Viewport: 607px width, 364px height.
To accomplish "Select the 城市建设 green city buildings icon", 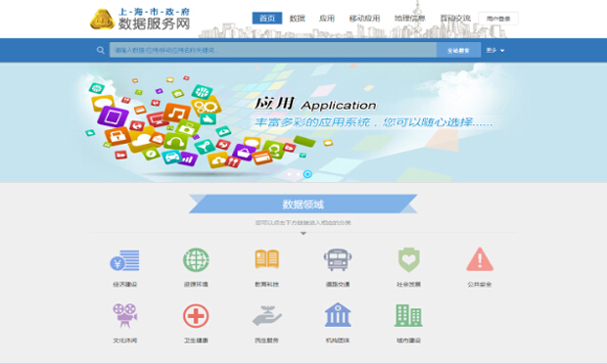I will coord(409,315).
